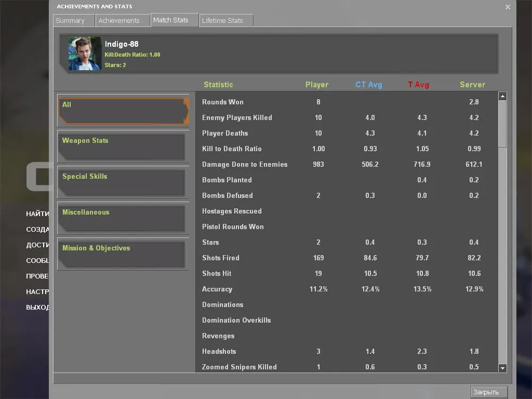Open the Mission & Objectives category

point(122,255)
